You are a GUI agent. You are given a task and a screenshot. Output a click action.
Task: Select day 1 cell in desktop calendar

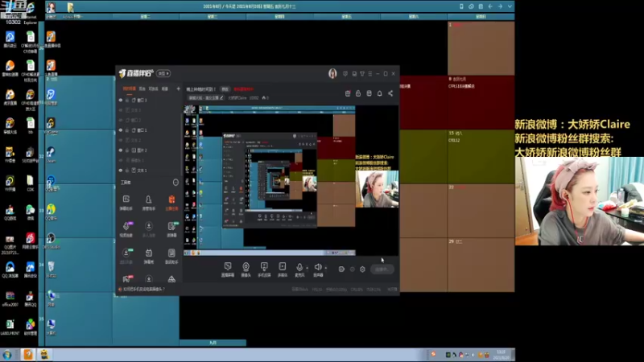coord(481,48)
